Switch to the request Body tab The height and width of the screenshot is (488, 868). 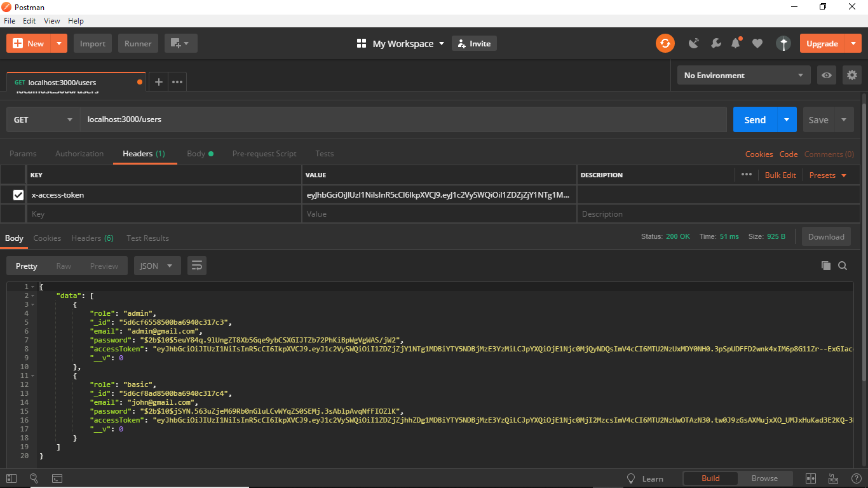[x=200, y=154]
